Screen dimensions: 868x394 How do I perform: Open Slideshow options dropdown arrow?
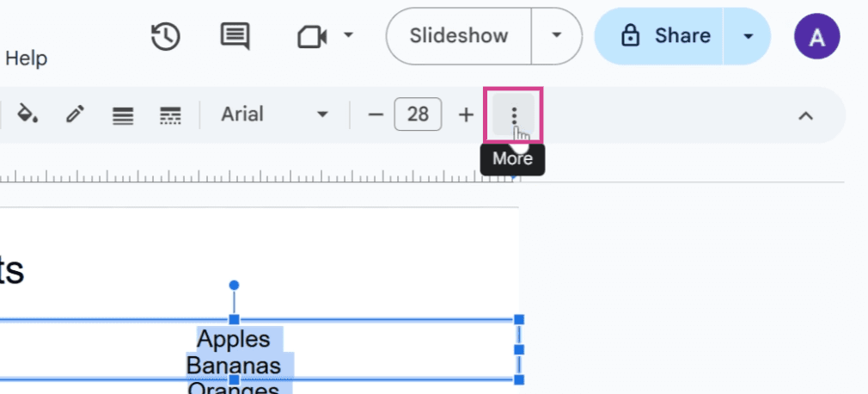click(x=556, y=36)
